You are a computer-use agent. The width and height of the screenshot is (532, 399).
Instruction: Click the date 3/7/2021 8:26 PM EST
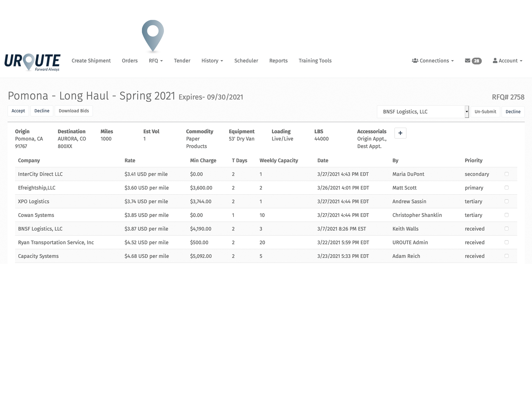click(341, 228)
